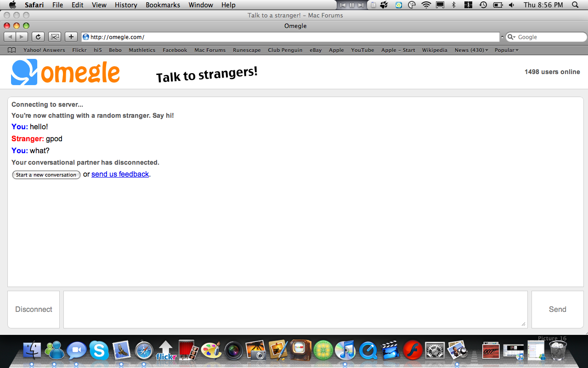Click the chat message text area
The height and width of the screenshot is (368, 588).
click(295, 310)
